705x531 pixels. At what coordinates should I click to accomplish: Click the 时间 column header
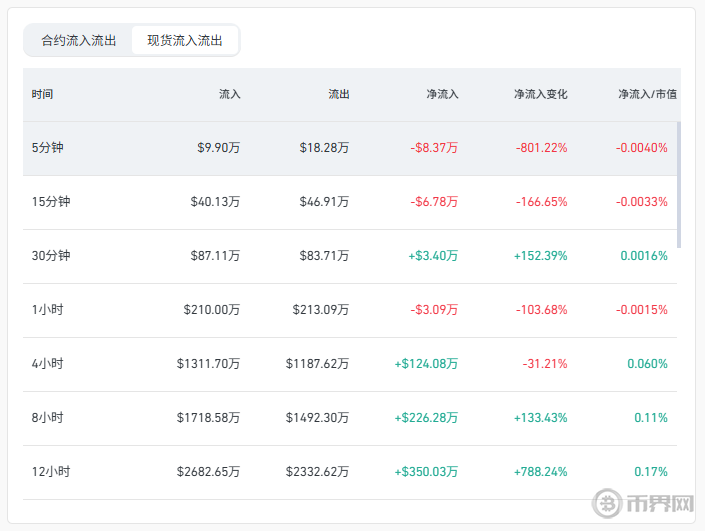click(42, 94)
